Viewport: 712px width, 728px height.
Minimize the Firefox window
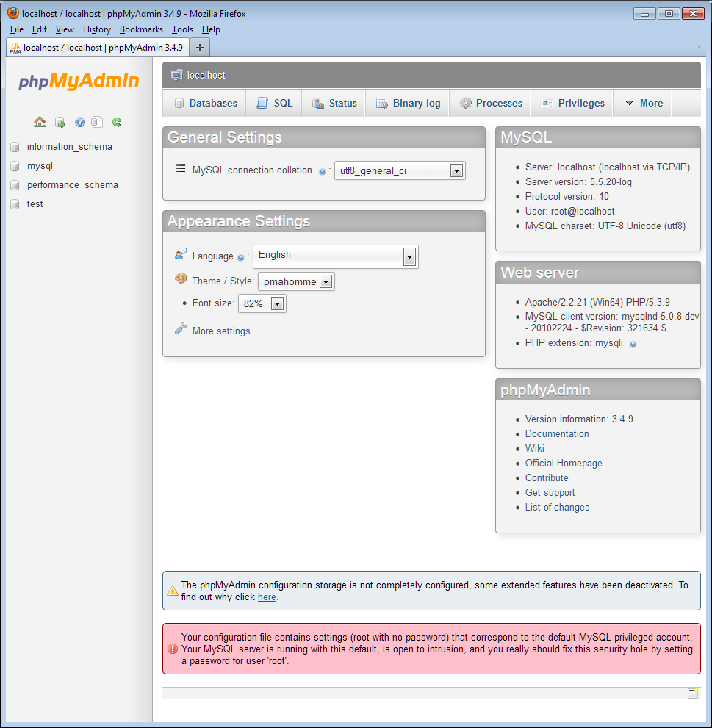644,13
